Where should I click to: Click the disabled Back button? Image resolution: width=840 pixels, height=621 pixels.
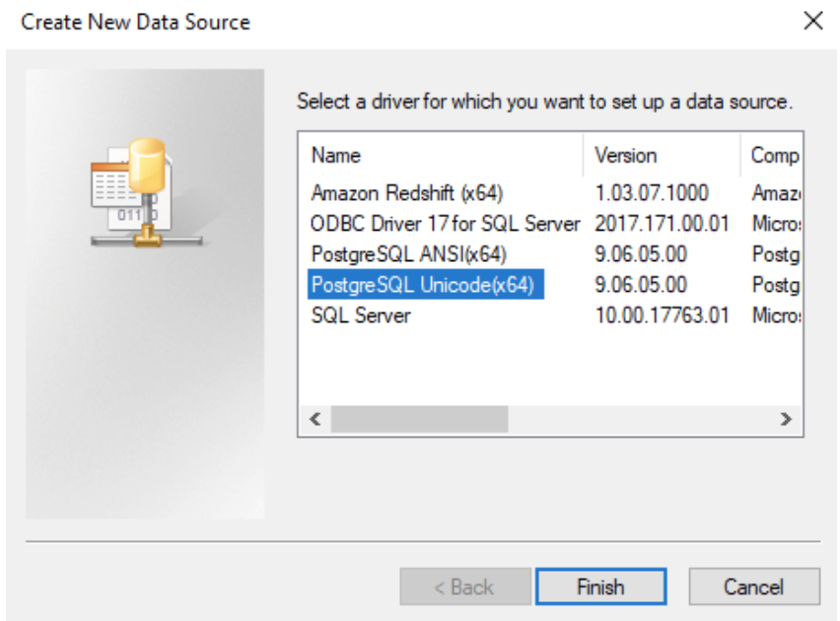[463, 586]
